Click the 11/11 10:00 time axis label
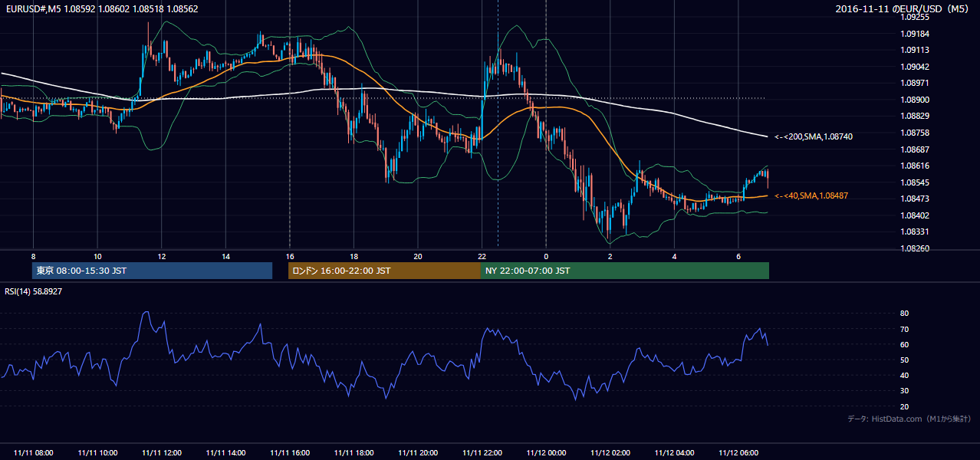 click(x=98, y=453)
